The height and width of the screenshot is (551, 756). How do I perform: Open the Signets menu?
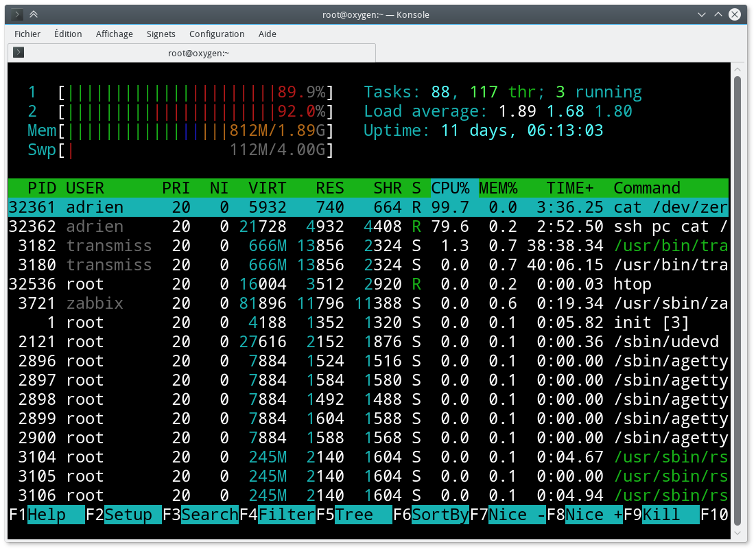tap(161, 34)
